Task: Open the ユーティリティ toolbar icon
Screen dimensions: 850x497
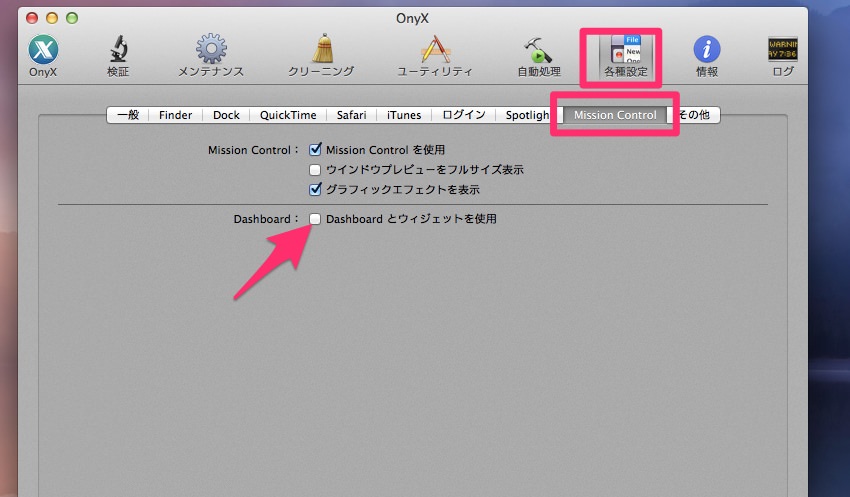Action: point(435,55)
